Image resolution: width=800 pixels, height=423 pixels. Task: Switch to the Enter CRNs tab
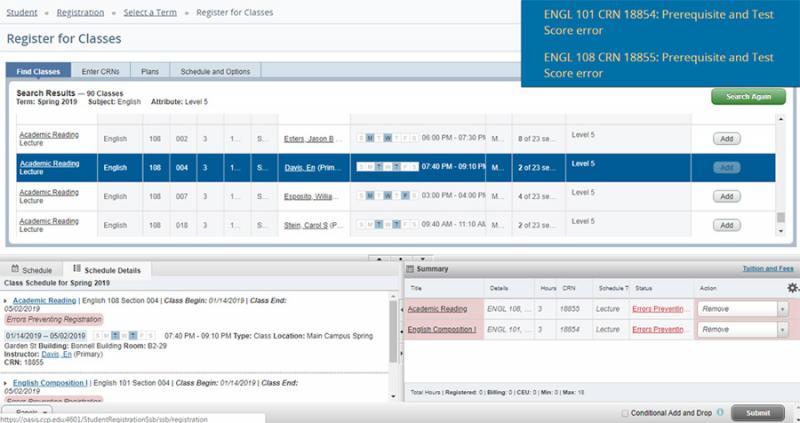coord(103,72)
